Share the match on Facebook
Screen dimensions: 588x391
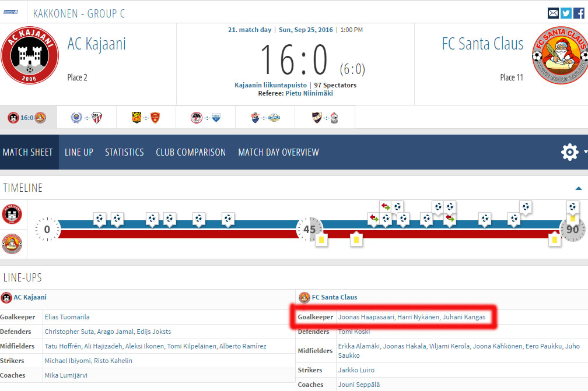tap(578, 12)
